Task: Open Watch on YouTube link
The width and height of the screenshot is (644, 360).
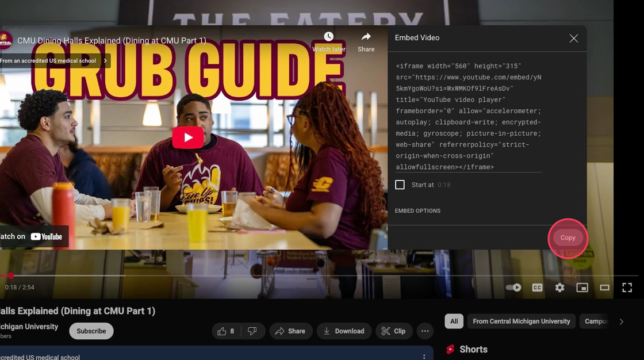Action: tap(34, 236)
